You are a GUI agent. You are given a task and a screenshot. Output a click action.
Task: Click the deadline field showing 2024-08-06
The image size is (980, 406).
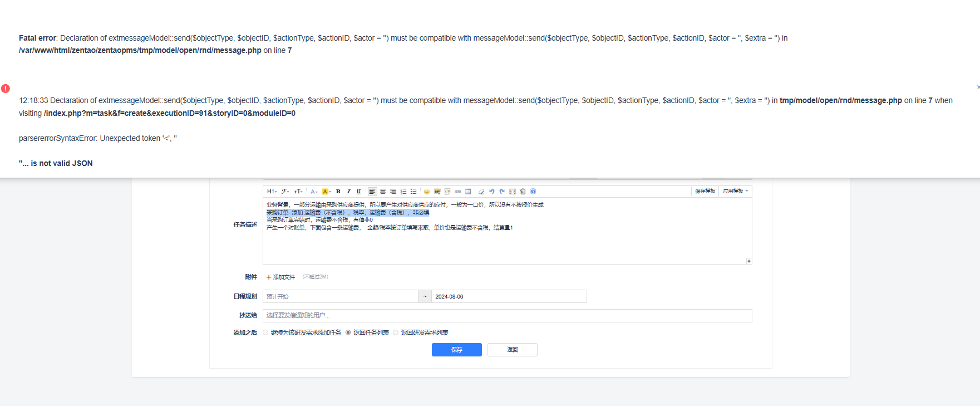tap(509, 296)
